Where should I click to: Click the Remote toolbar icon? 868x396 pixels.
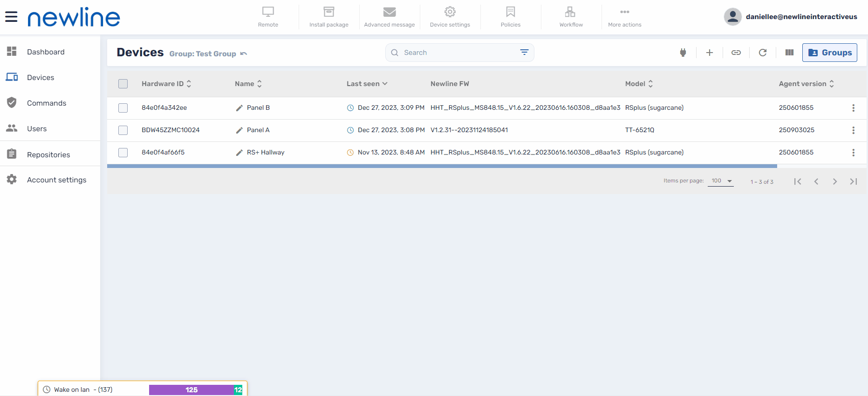pos(268,17)
